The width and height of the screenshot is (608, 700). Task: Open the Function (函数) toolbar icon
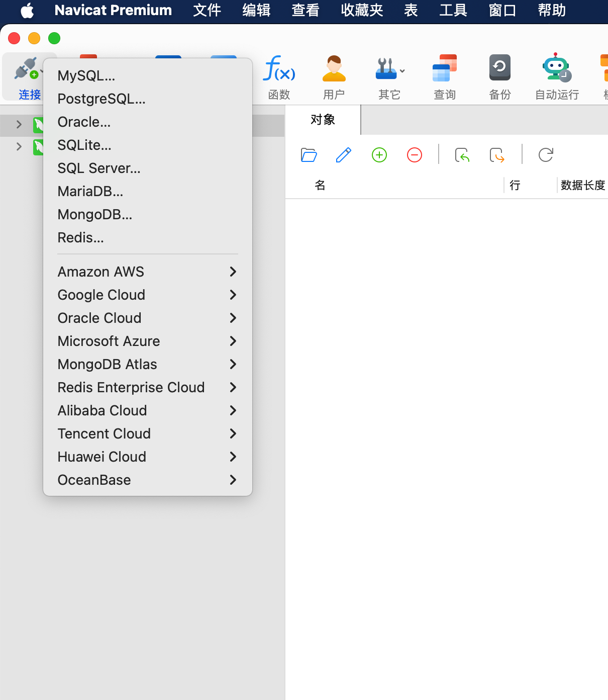point(279,69)
